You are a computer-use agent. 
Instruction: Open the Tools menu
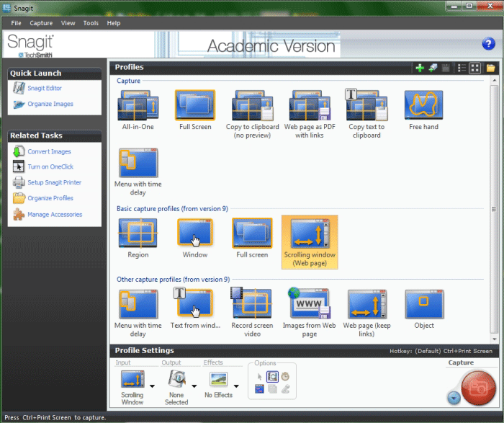point(91,23)
